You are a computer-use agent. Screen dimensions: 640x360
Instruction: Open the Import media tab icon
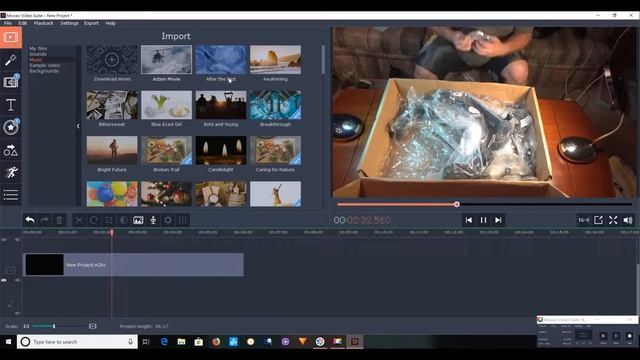coord(11,38)
